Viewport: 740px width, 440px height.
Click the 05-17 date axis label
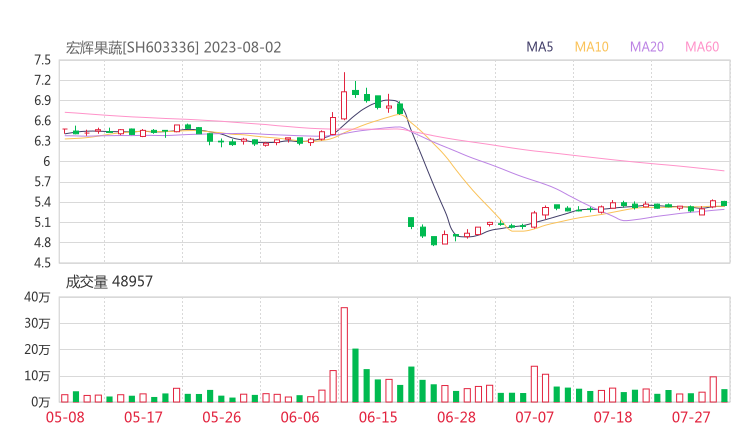143,417
